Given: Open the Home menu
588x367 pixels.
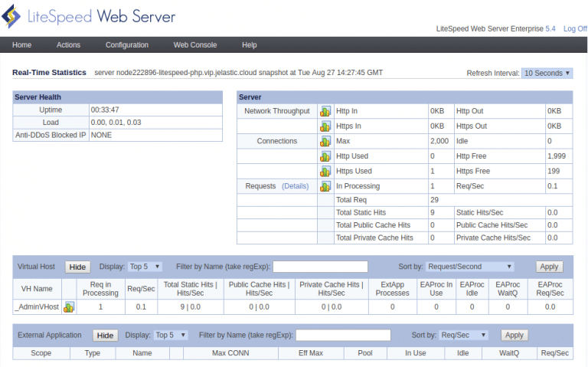Looking at the screenshot, I should [x=21, y=45].
